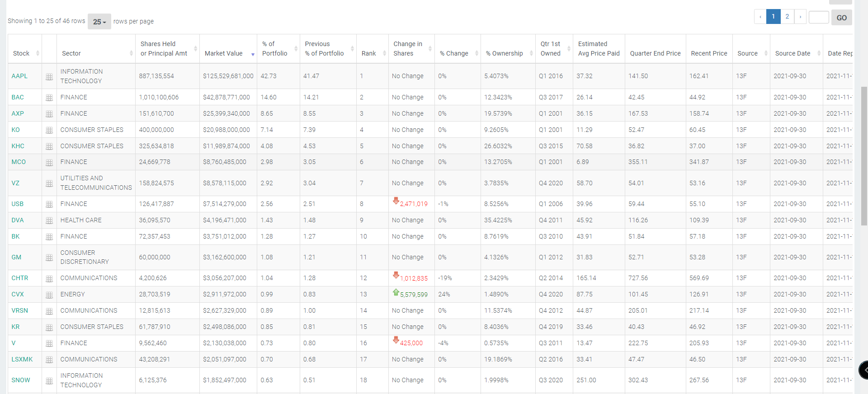Select UTILITIES AND TELECOMMUNICATIONS sector cell
Screen dimensions: 868x394
click(x=96, y=183)
